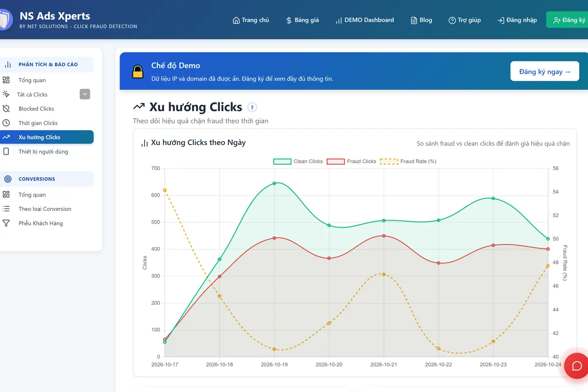Open Bảng giá pricing page

coord(302,20)
